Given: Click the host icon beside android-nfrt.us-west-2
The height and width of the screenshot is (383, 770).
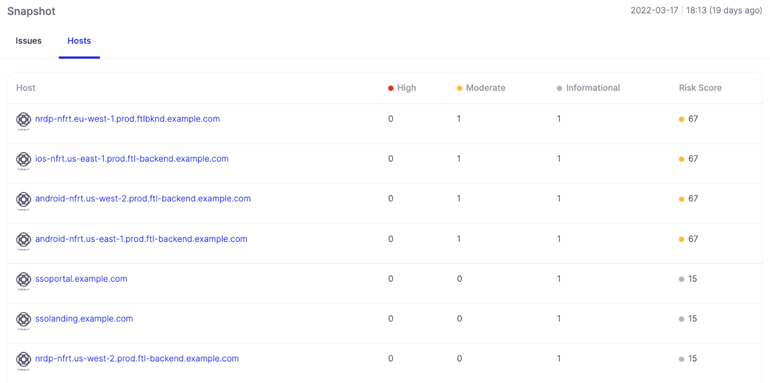Looking at the screenshot, I should [23, 200].
